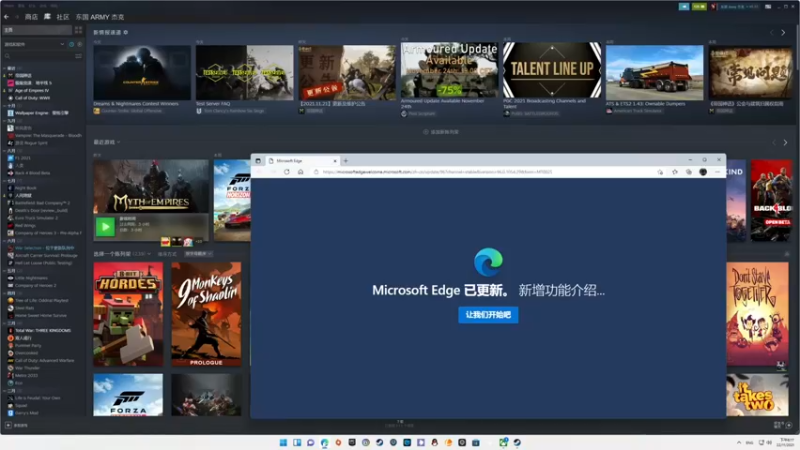This screenshot has width=800, height=450.
Task: Select Wallpaper Engine in the library list
Action: tap(41, 113)
